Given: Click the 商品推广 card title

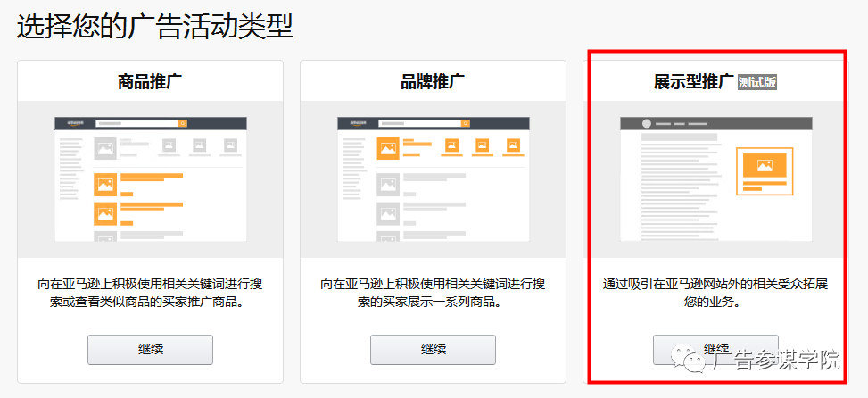Looking at the screenshot, I should (150, 82).
